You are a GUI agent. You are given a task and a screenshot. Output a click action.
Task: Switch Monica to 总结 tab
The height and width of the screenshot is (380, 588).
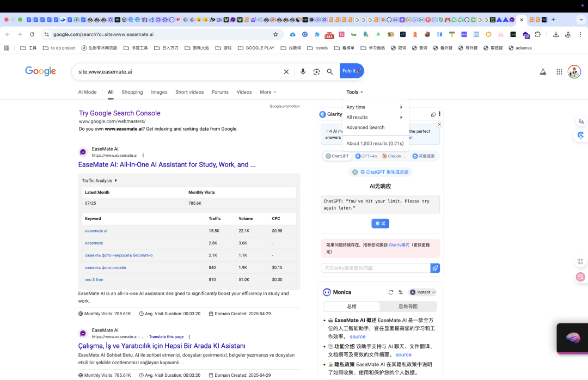click(x=352, y=307)
